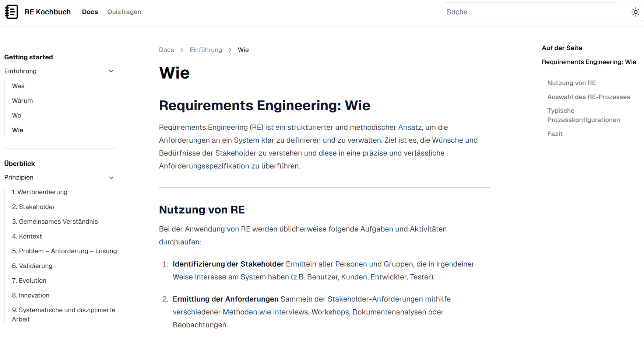This screenshot has width=644, height=341.
Task: Click into the Suche search field
Action: [x=531, y=12]
